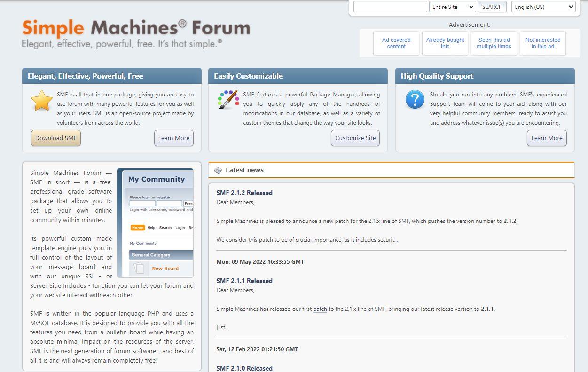Follow the patch link in 2.1.1 news
This screenshot has width=588, height=372.
[x=320, y=309]
